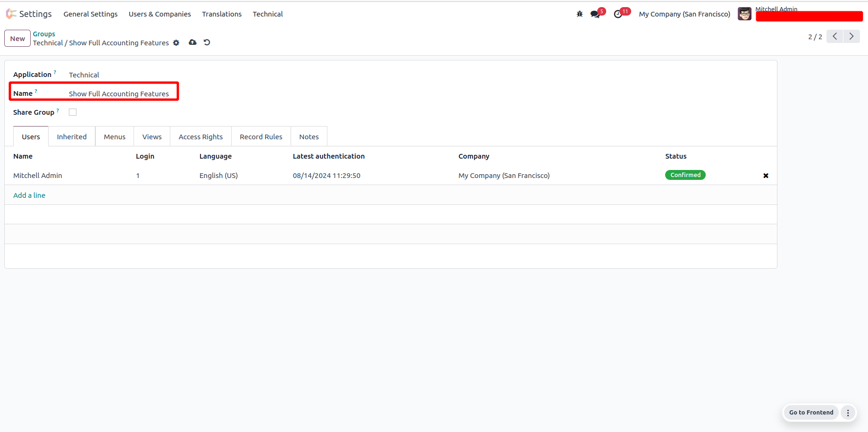The width and height of the screenshot is (868, 432).
Task: Toggle the Share Group checkbox
Action: [73, 112]
